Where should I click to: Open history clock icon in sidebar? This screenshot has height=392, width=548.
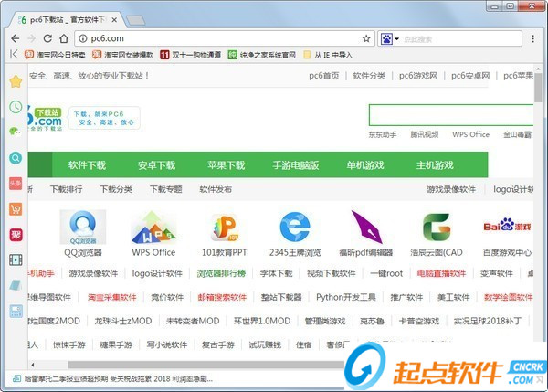pos(16,107)
